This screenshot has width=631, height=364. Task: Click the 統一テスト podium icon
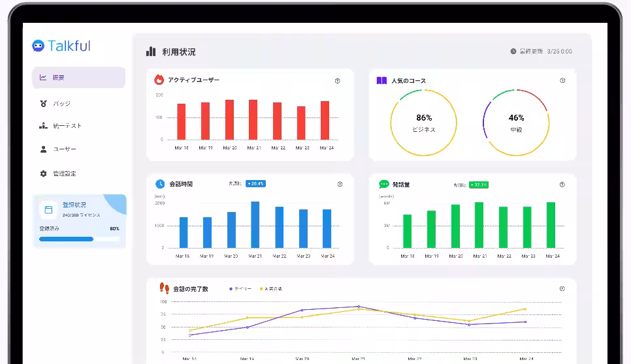pyautogui.click(x=44, y=126)
